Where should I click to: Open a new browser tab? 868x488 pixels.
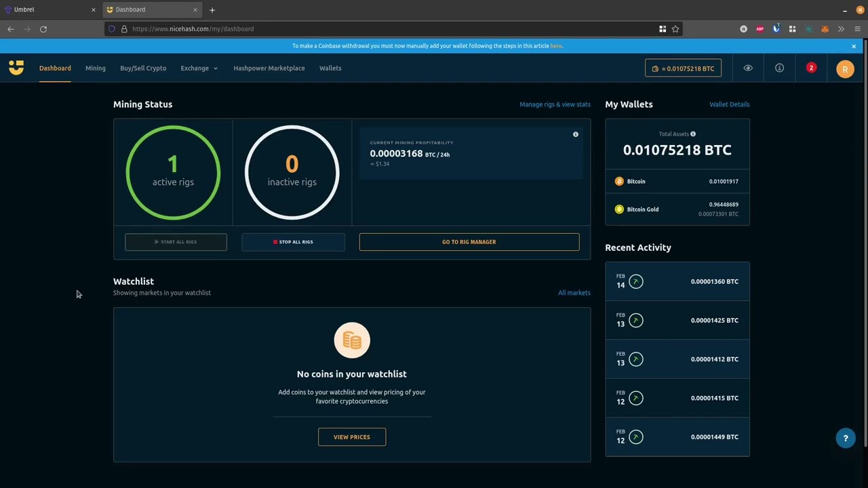(212, 10)
